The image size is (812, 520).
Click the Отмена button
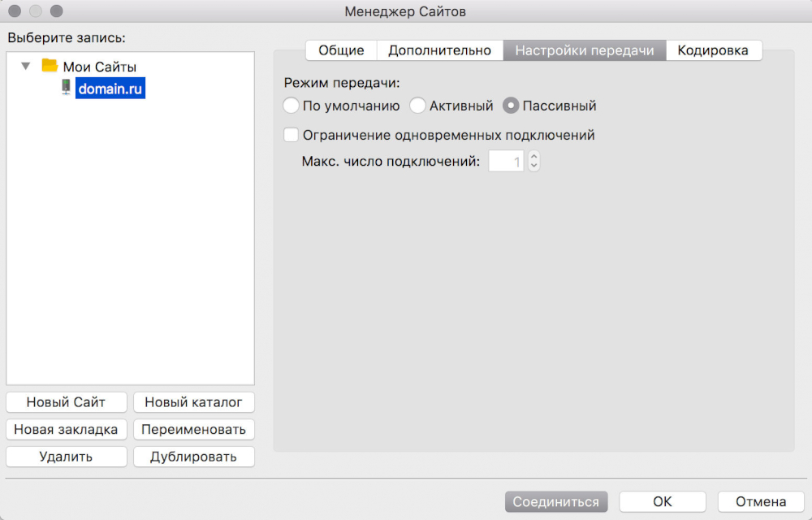(x=762, y=501)
